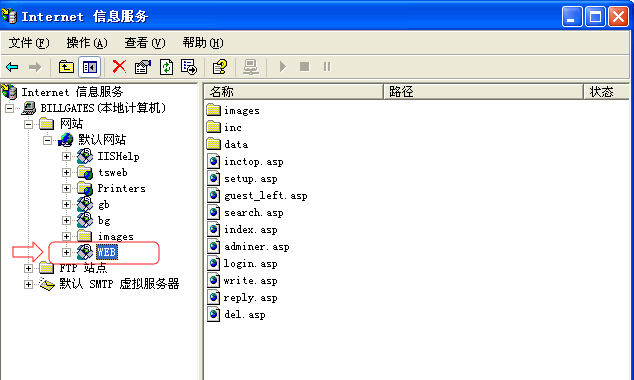Expand the WEB virtual directory node
Viewport: 634px width, 380px height.
pyautogui.click(x=66, y=252)
